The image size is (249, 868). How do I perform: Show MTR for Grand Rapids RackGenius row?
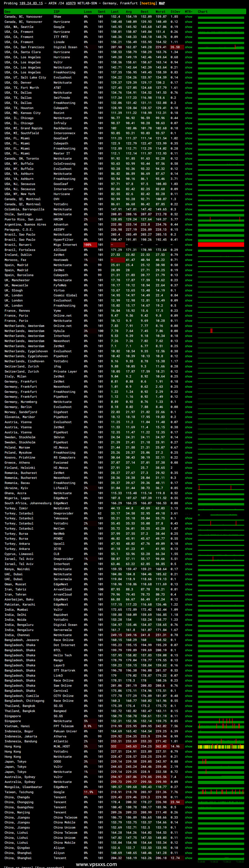(189, 128)
